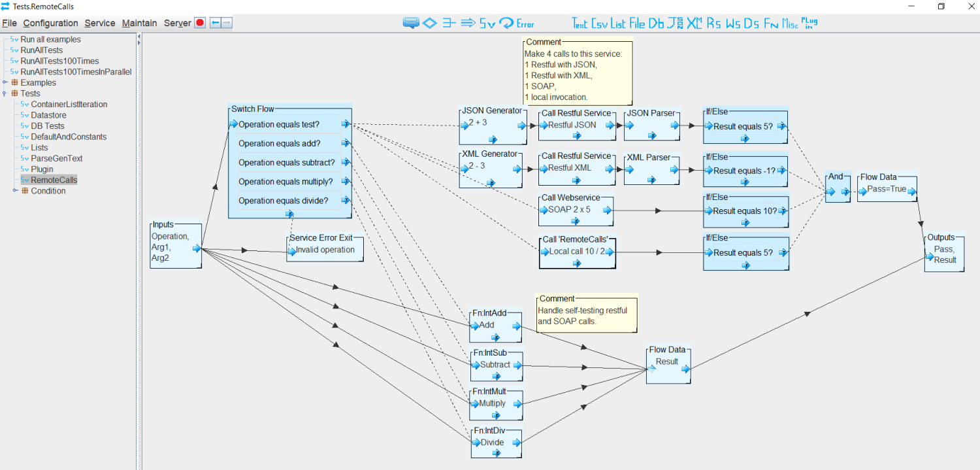Screen dimensions: 980x470
Task: Open the Csv component palette icon
Action: pyautogui.click(x=599, y=24)
